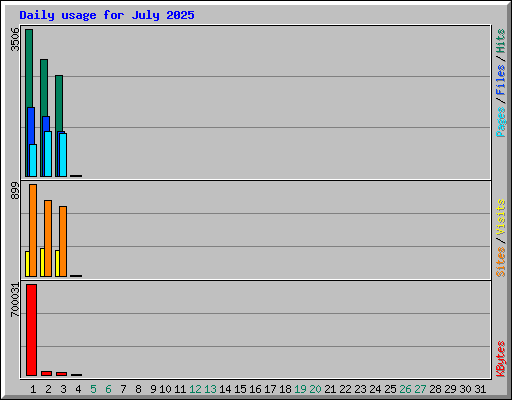This screenshot has width=512, height=400.
Task: Click the red KBytes legend label
Action: [500, 359]
